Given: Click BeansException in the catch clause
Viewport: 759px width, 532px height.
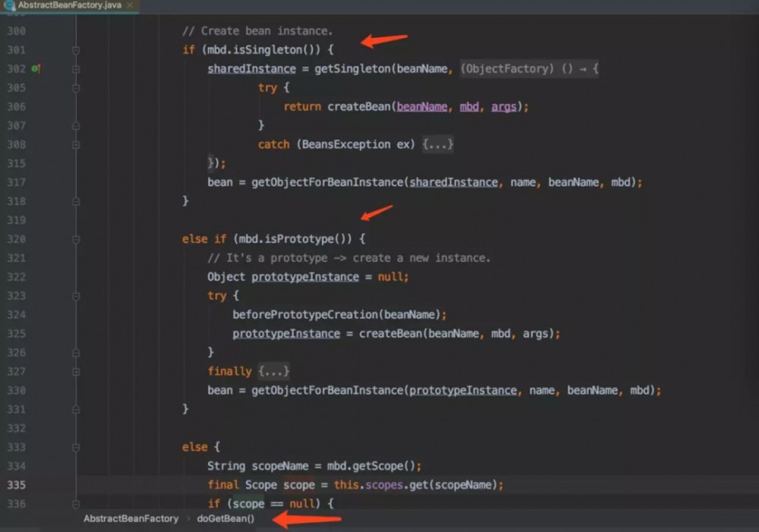Looking at the screenshot, I should pos(347,144).
